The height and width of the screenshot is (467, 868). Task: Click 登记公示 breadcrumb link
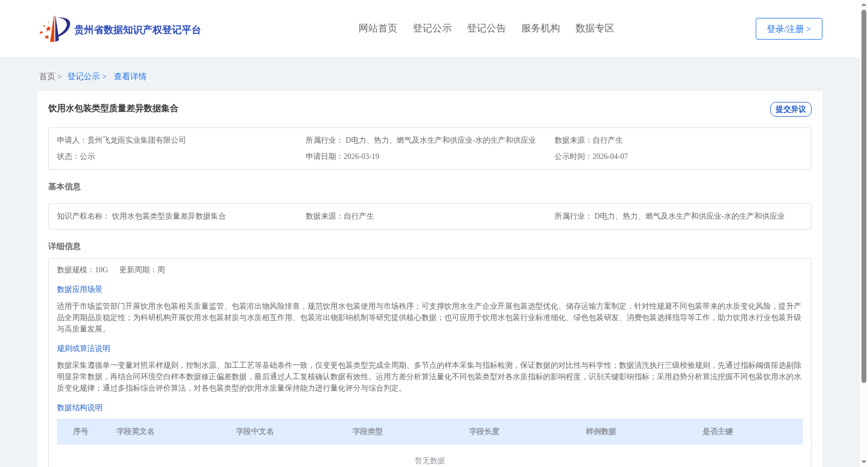84,76
